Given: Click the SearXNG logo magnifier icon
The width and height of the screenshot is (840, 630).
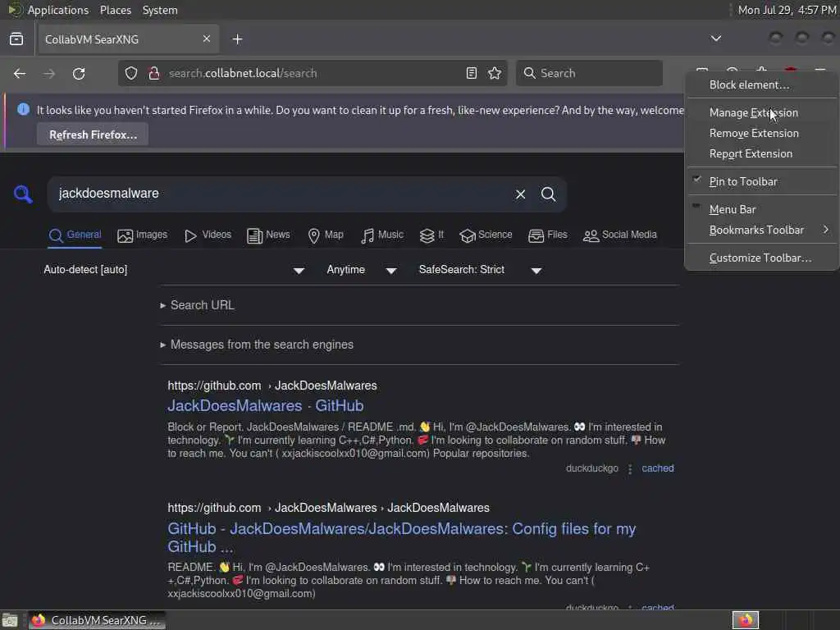Looking at the screenshot, I should click(22, 194).
